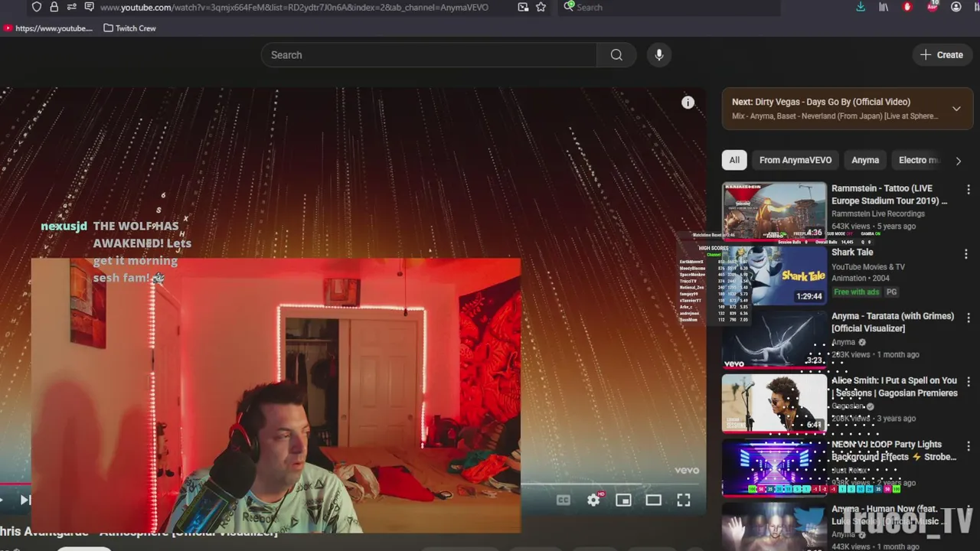
Task: Open browser application menu hamburger
Action: [x=975, y=7]
